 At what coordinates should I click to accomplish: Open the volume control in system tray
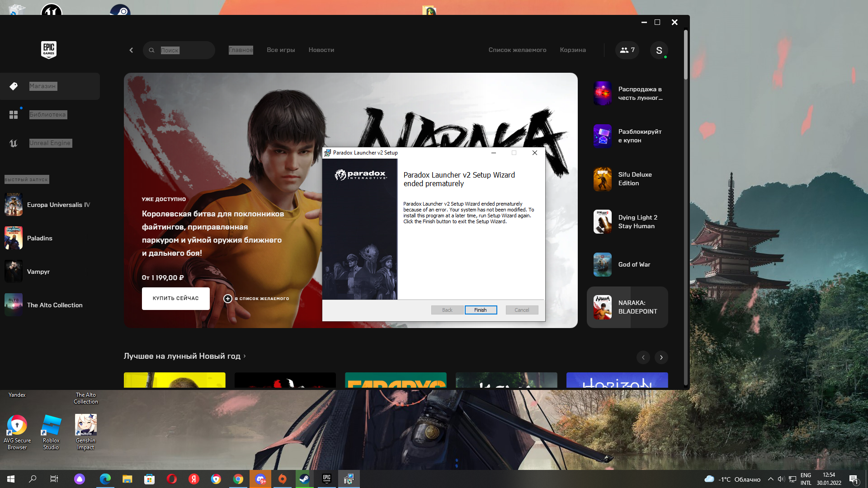pos(781,479)
